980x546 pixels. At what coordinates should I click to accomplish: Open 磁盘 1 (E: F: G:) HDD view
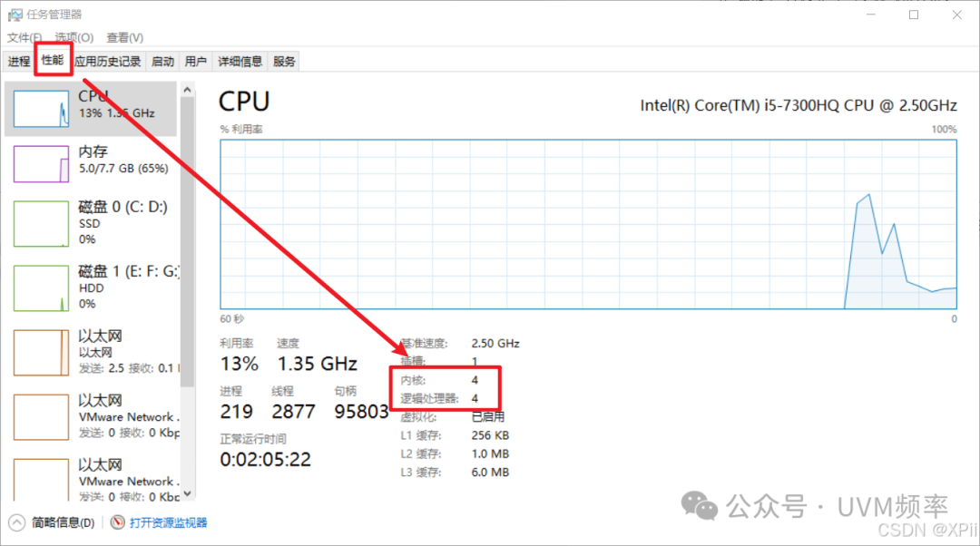coord(91,287)
